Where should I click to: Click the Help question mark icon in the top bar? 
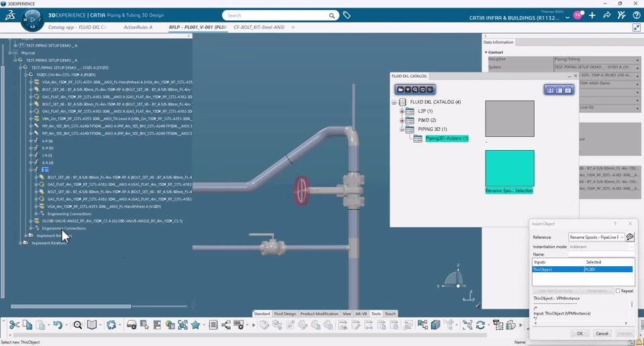point(636,15)
